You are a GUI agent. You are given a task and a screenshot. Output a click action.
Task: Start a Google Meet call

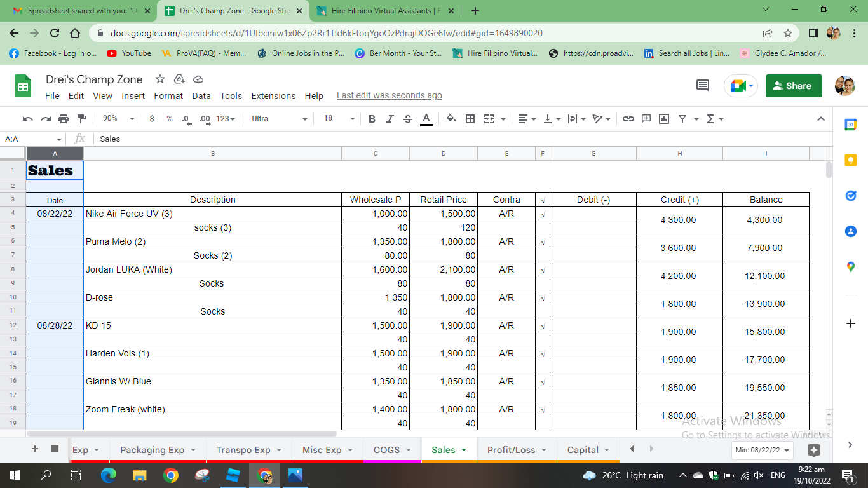coord(741,86)
